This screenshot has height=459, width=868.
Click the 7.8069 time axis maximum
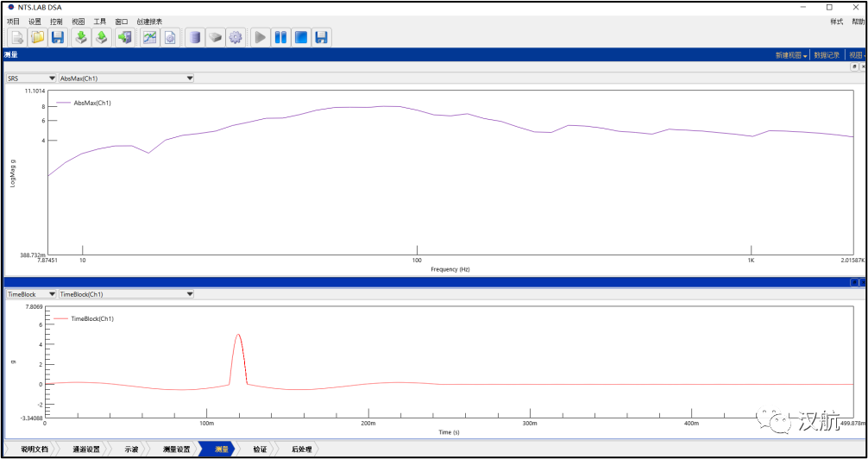coord(35,306)
